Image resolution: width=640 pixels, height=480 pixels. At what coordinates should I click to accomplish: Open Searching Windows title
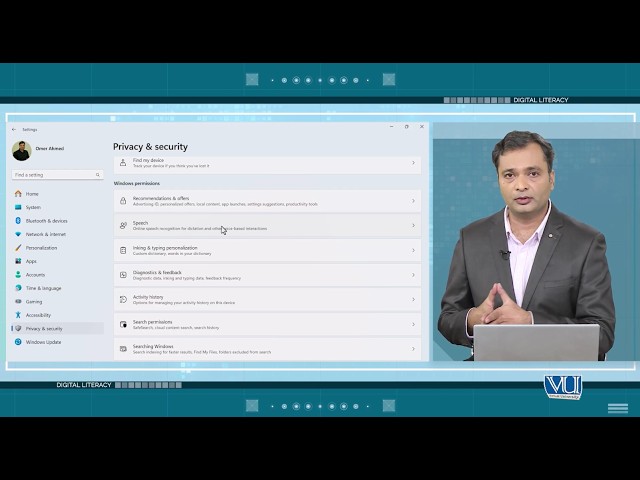point(153,346)
